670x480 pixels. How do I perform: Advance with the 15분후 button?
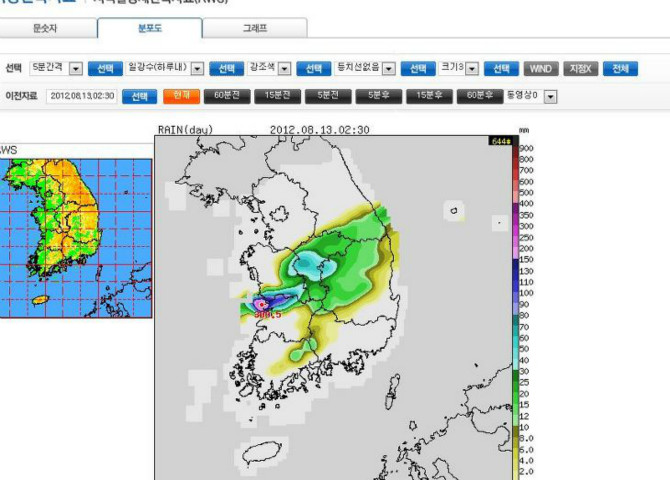tap(429, 96)
